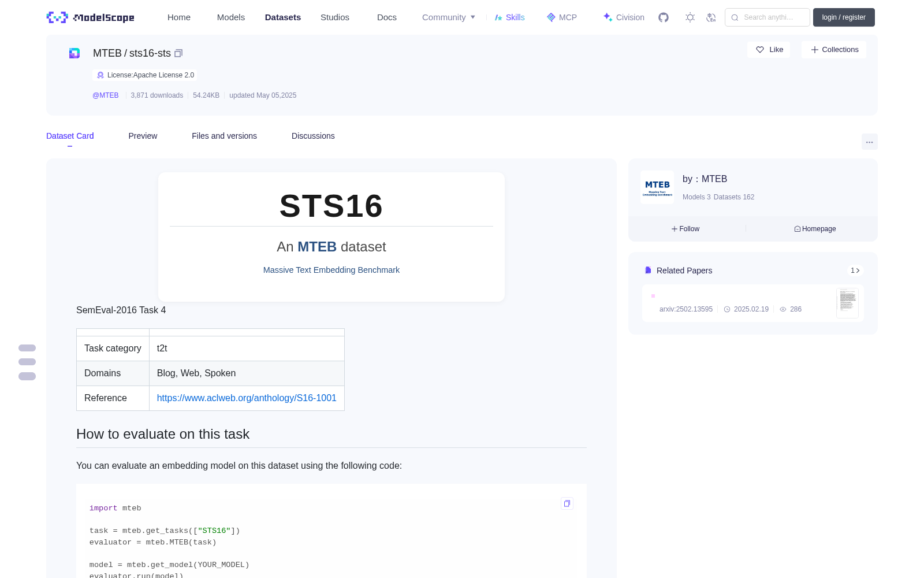Switch to Files and versions tab
Viewport: 924px width, 578px height.
pyautogui.click(x=224, y=136)
